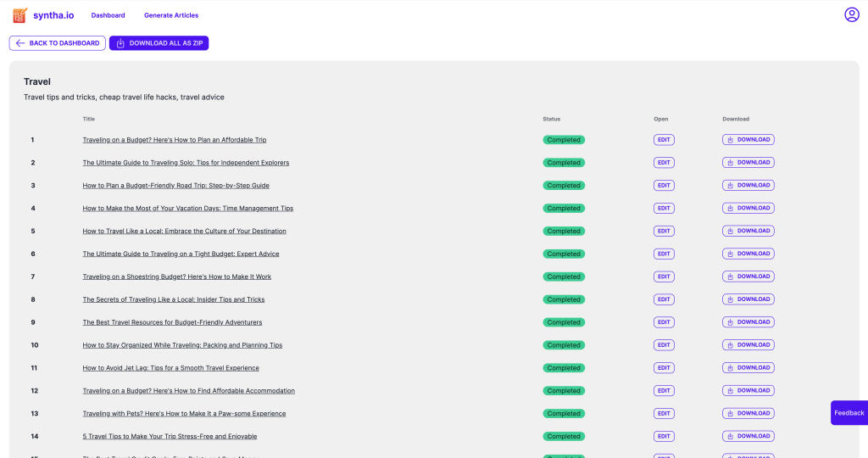Download the solo traveling guide article
The width and height of the screenshot is (868, 458).
point(748,163)
